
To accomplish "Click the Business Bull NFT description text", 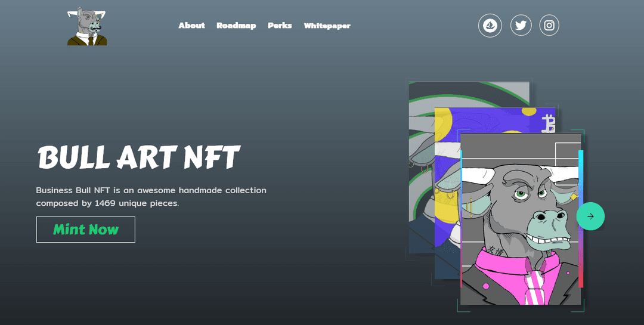I will pyautogui.click(x=151, y=196).
